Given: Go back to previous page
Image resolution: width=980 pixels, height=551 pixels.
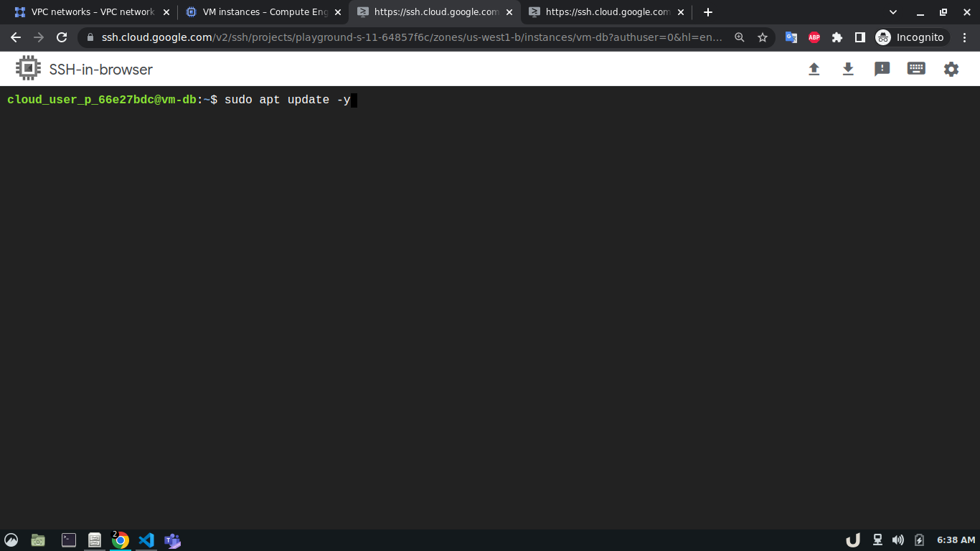Looking at the screenshot, I should (x=16, y=37).
